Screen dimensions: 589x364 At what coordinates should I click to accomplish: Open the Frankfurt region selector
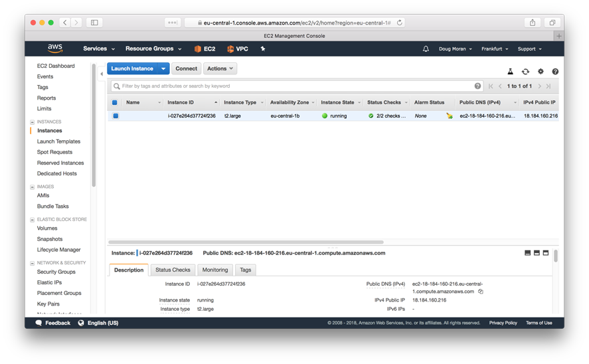[x=495, y=49]
